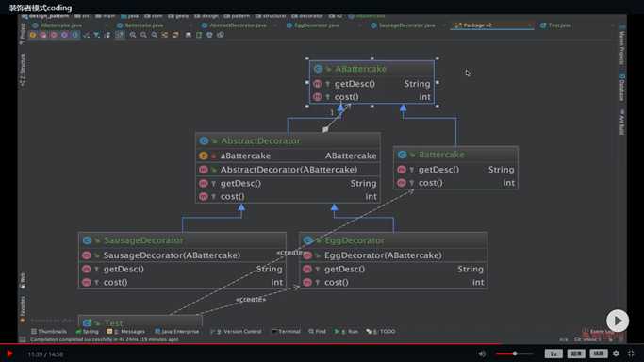Enter fullscreen via expand icon
The image size is (644, 362).
[631, 354]
